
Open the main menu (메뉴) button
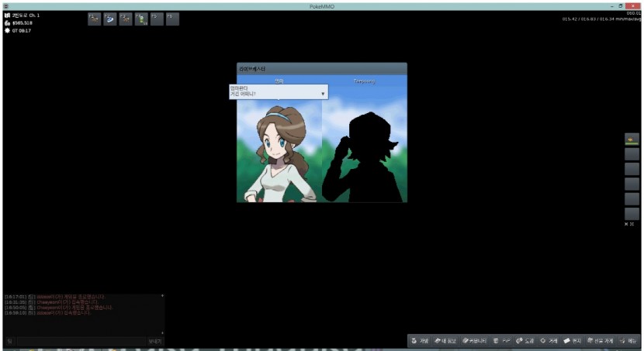pos(628,341)
